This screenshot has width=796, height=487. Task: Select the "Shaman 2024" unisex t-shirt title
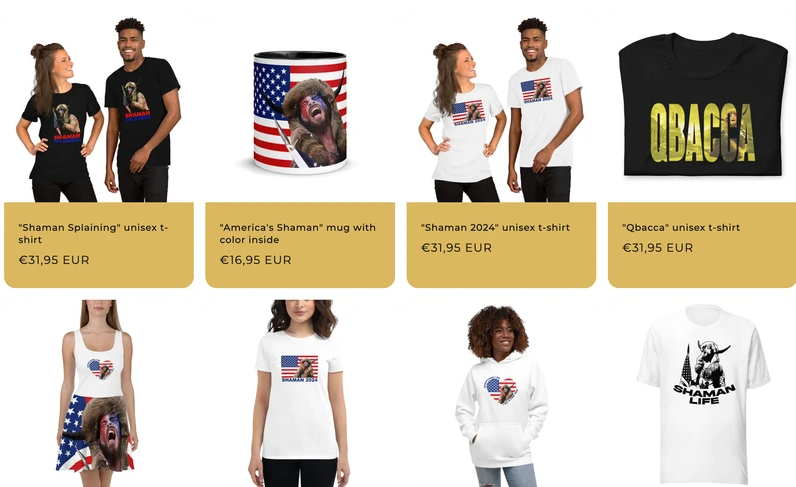point(495,228)
